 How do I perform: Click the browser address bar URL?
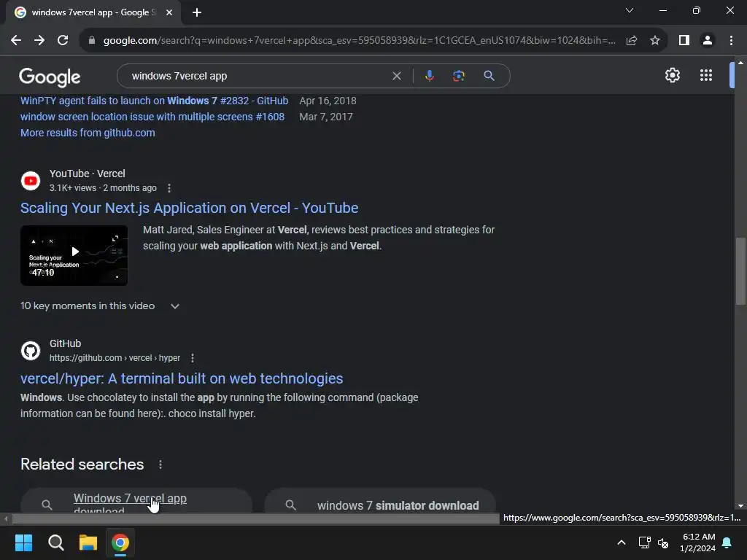click(x=359, y=41)
